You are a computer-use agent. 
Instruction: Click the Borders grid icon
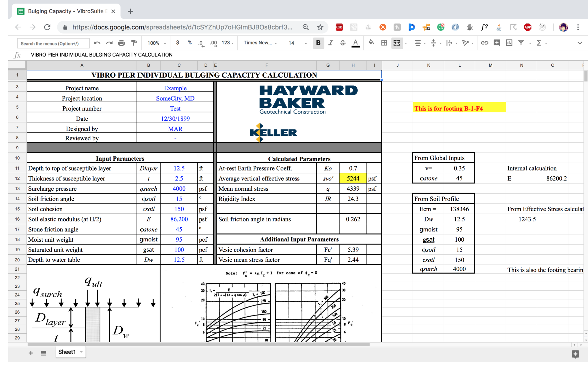384,43
